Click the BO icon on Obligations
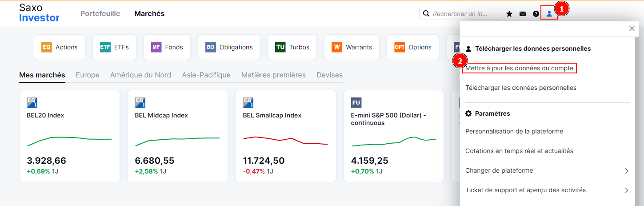Viewport: 644px width, 206px height. [211, 47]
